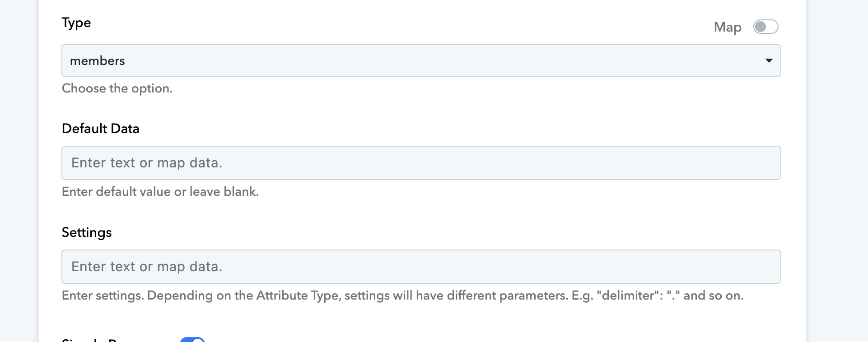Click 'Enter default value or leave blank' hint

160,192
